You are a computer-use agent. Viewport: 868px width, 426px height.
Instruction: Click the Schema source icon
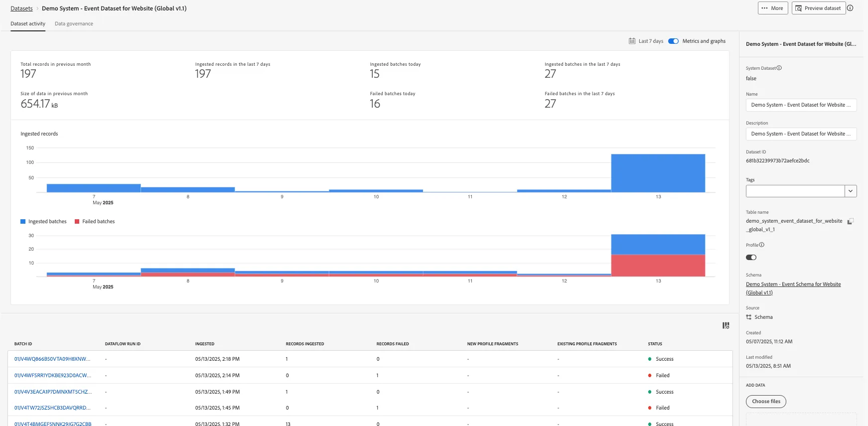(x=748, y=317)
